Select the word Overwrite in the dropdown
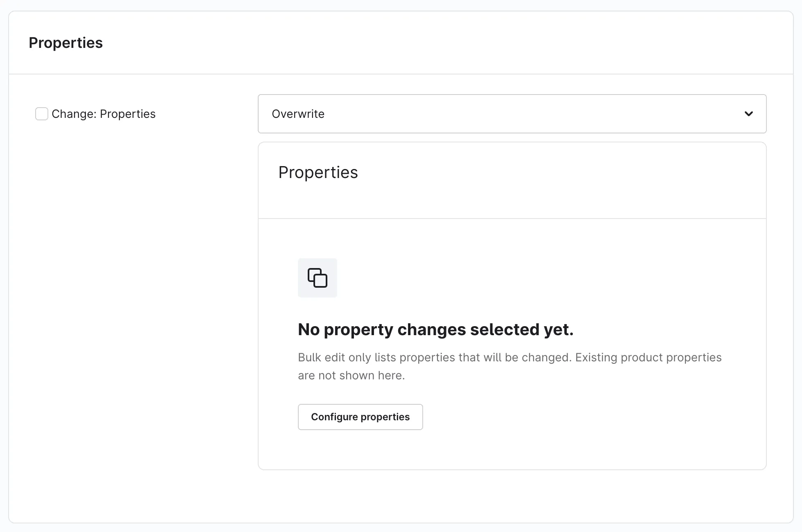This screenshot has width=802, height=532. pos(298,114)
